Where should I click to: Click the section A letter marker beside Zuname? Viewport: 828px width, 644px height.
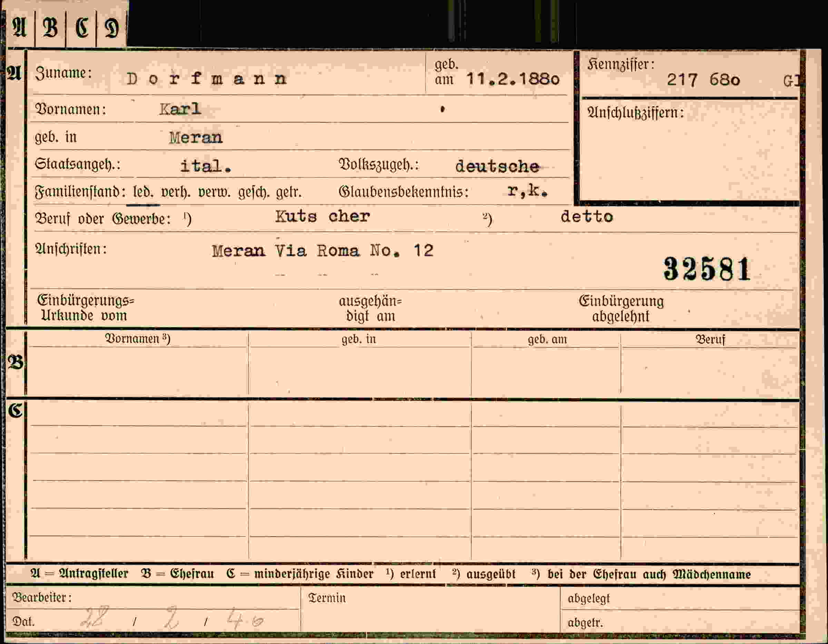[14, 73]
